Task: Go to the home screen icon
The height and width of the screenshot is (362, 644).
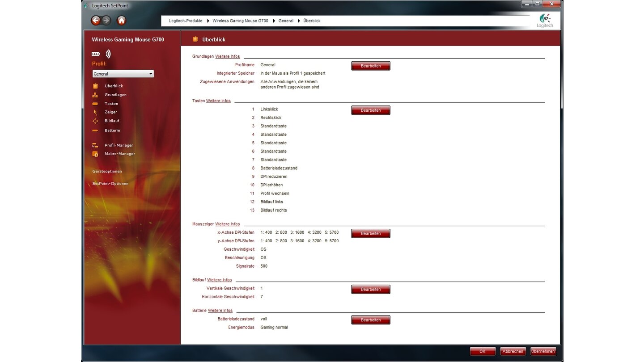Action: tap(121, 20)
